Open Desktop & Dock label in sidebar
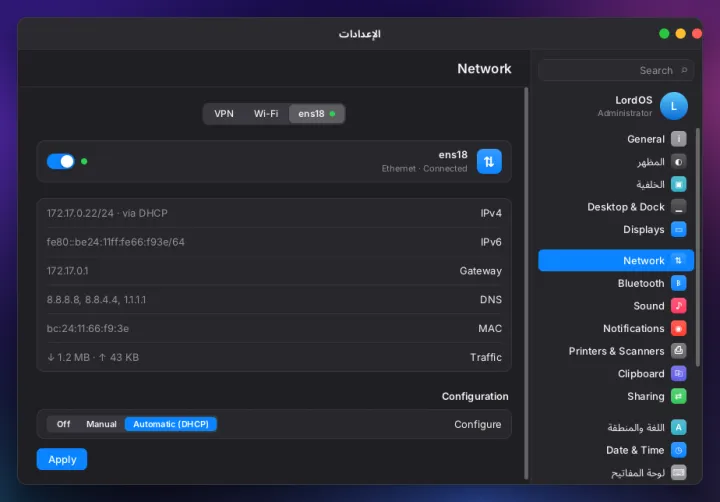The height and width of the screenshot is (502, 720). tap(625, 207)
